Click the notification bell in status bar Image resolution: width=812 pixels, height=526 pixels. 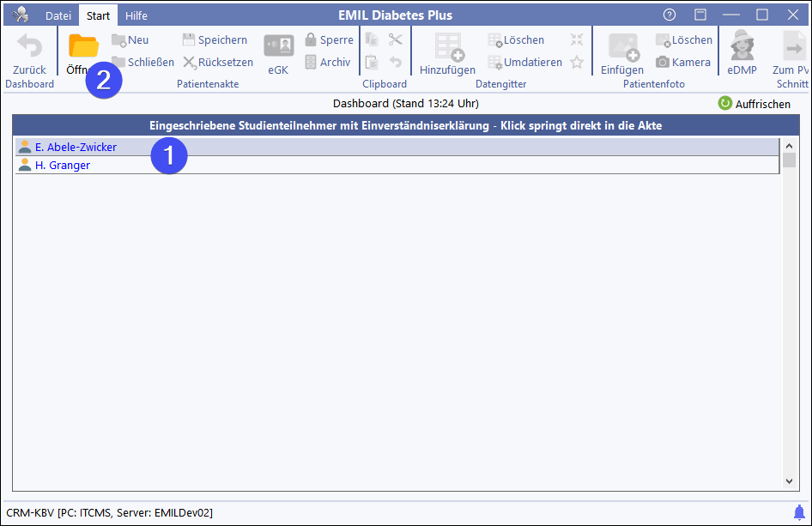click(x=799, y=512)
